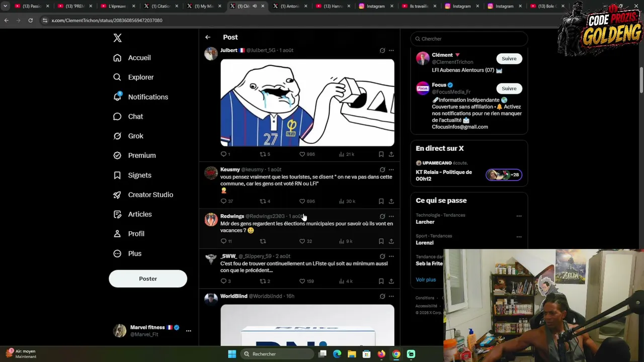The image size is (644, 362).
Task: Go to Accueil in the sidebar
Action: 132,58
